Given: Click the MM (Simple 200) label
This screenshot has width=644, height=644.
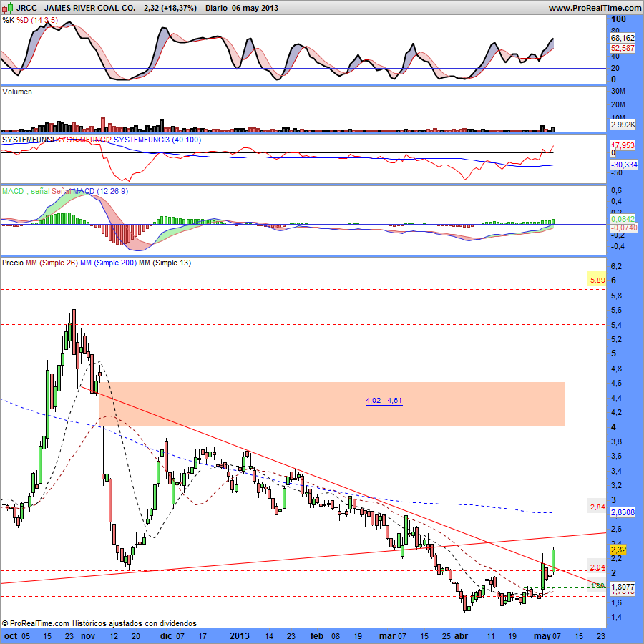Looking at the screenshot, I should pyautogui.click(x=109, y=263).
